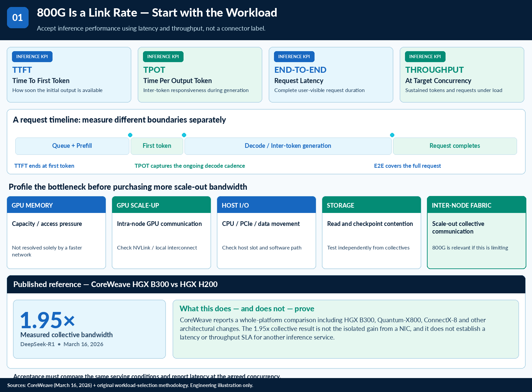532x392 pixels.
Task: Click 'E2E covers the full request' caption
Action: pos(407,166)
